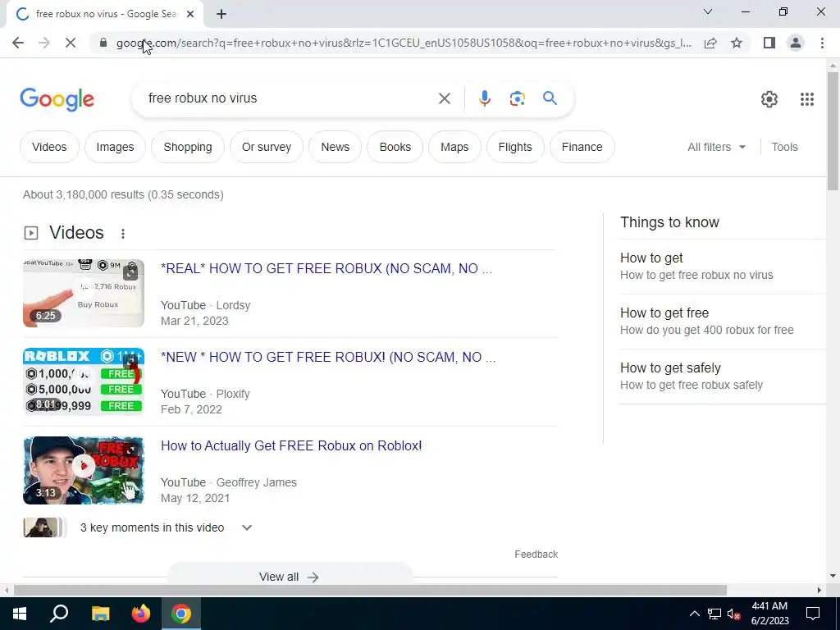Click the Chrome taskbar icon
The image size is (840, 630).
point(181,614)
